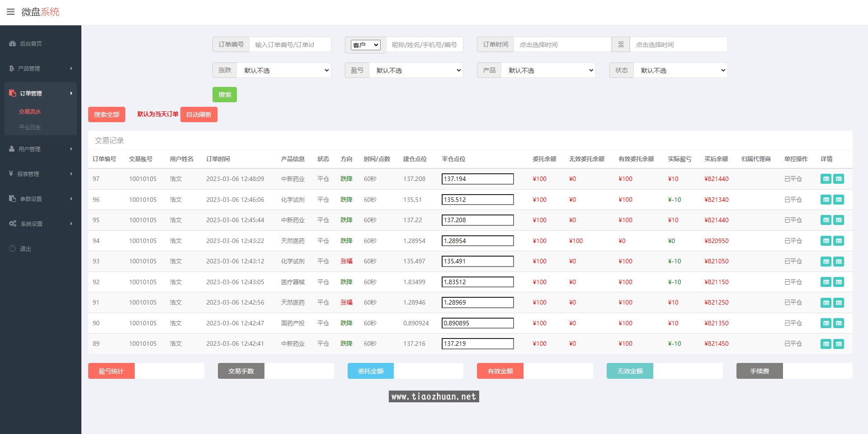Click the bitcoin icon beside 产品管理

click(12, 68)
